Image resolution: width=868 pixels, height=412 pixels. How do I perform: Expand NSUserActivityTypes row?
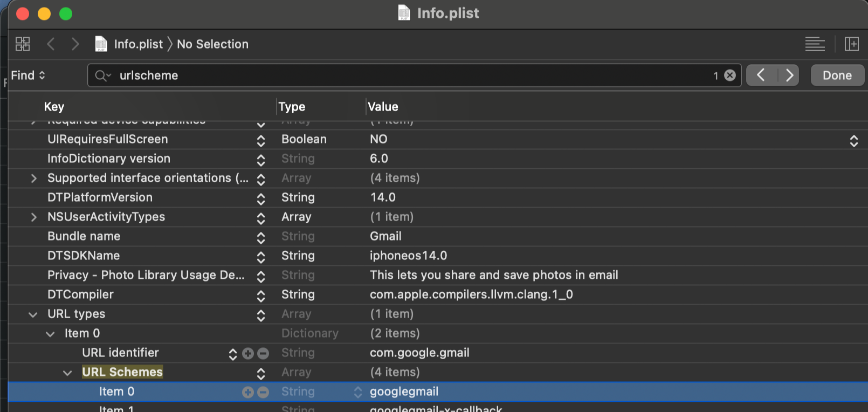pos(33,217)
